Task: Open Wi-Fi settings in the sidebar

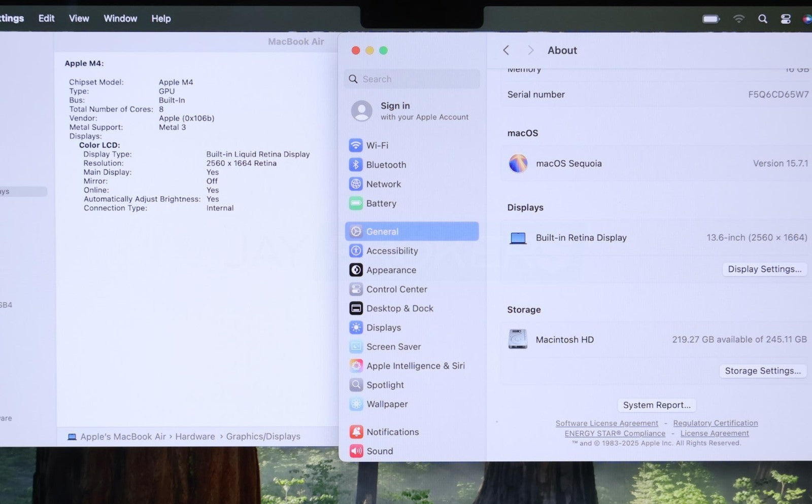Action: (x=377, y=146)
